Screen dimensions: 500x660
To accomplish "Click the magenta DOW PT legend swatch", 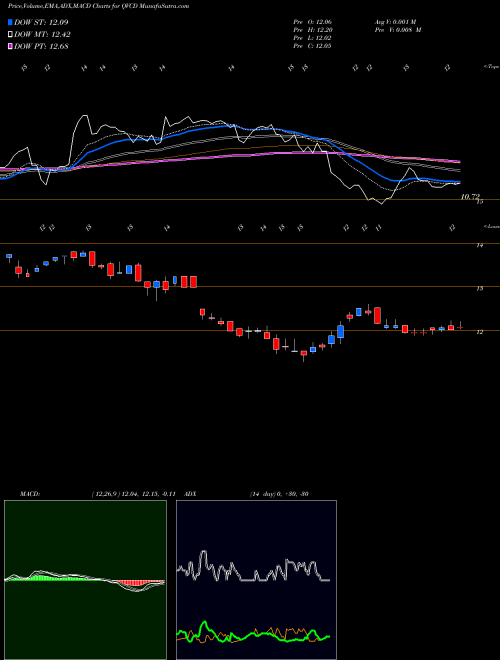I will (x=11, y=46).
